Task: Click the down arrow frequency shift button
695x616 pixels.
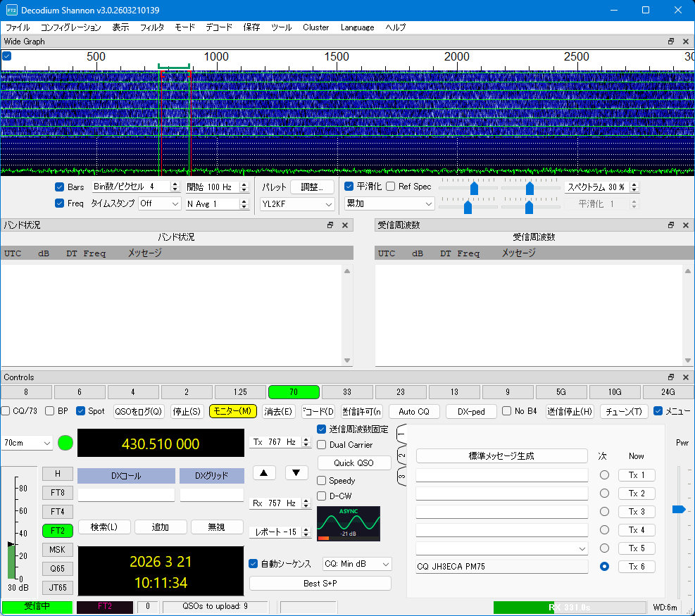Action: coord(296,473)
